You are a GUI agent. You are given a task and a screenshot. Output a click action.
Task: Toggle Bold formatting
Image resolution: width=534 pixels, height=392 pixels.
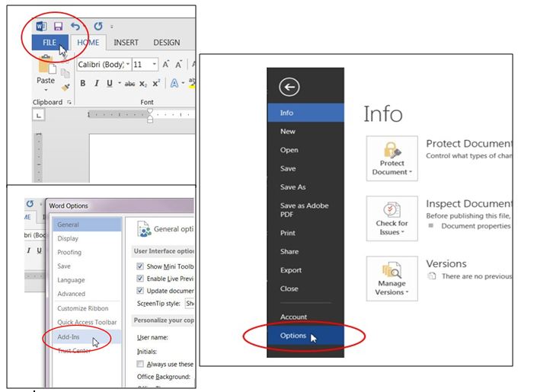point(83,84)
